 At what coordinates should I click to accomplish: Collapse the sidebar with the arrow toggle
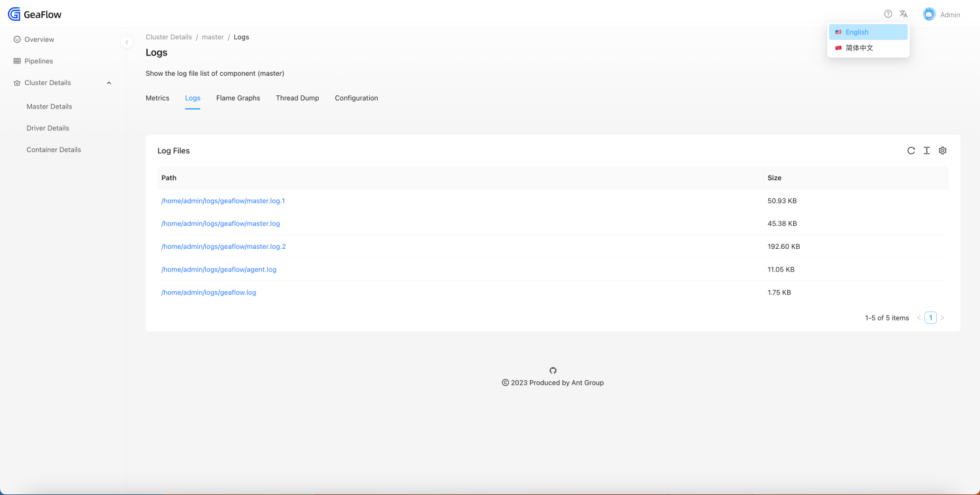[127, 42]
